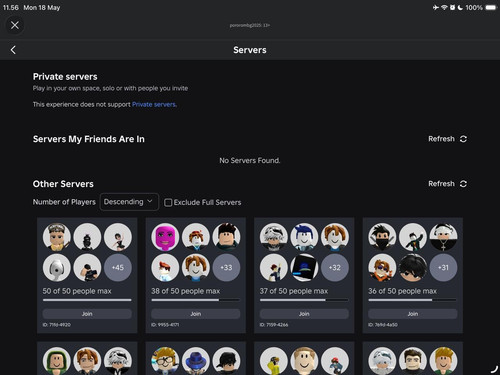This screenshot has height=375, width=500.
Task: Click the No Servers Found message
Action: [x=250, y=161]
